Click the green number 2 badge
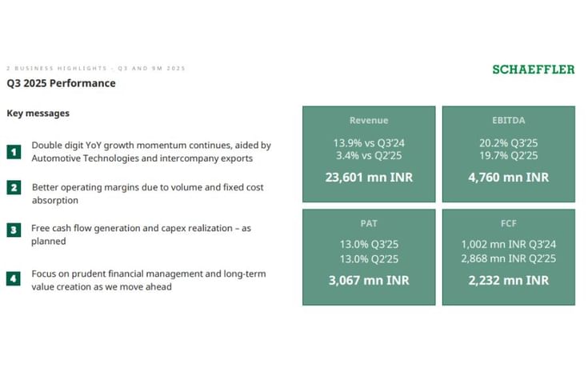The width and height of the screenshot is (588, 392). tap(14, 188)
